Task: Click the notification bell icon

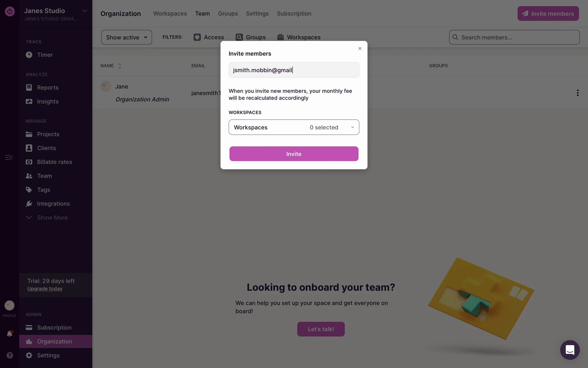Action: [x=9, y=334]
